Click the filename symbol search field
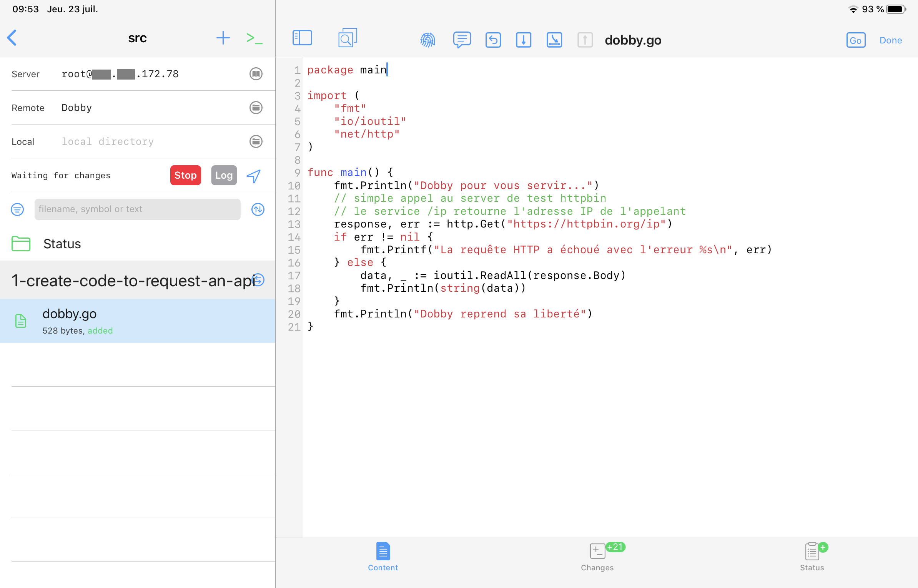The width and height of the screenshot is (918, 588). tap(137, 209)
